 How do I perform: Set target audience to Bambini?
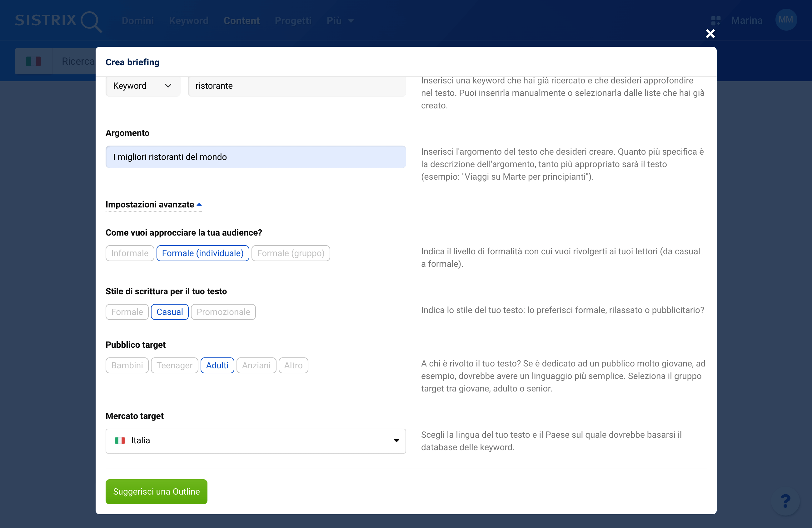[127, 365]
